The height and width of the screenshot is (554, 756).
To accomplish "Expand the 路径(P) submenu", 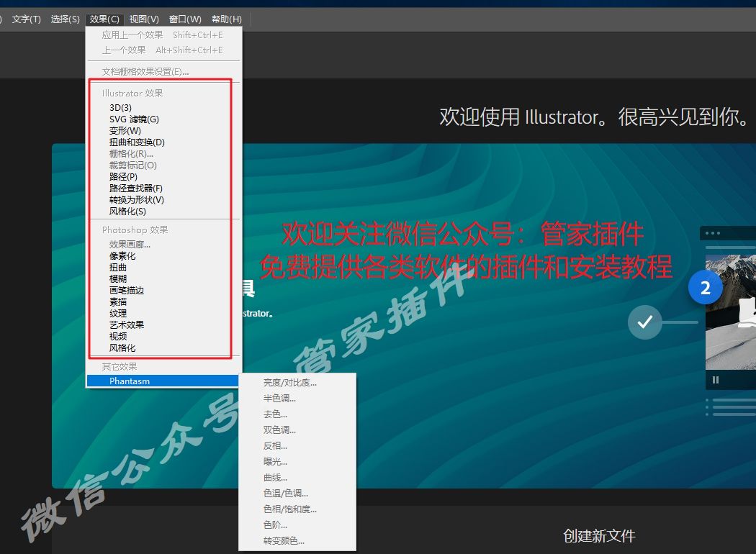I will 163,177.
